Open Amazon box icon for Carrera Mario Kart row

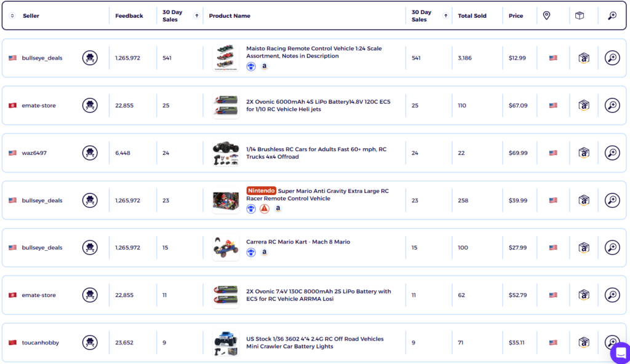point(584,248)
